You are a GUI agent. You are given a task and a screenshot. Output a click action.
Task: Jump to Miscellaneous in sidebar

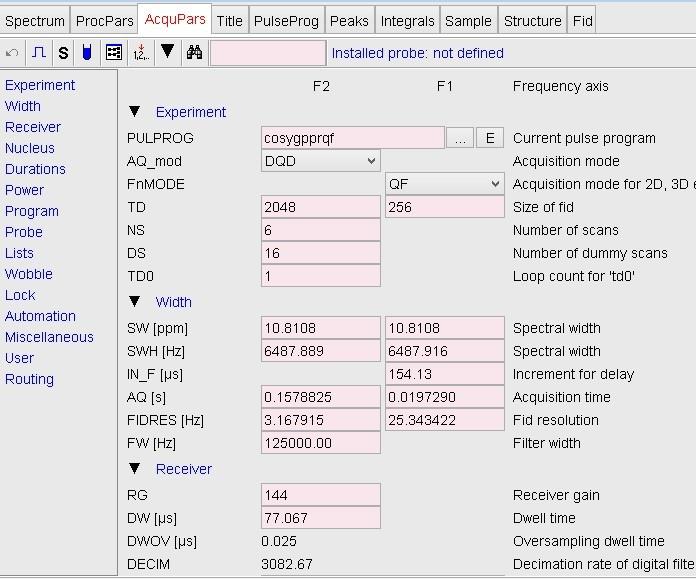(49, 337)
